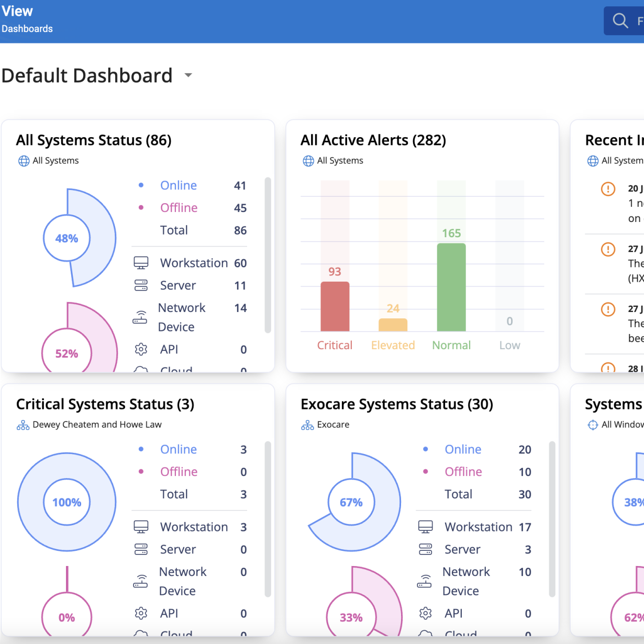Screen dimensions: 644x644
Task: Click the scrollbar in All Systems Status card
Action: coord(268,255)
